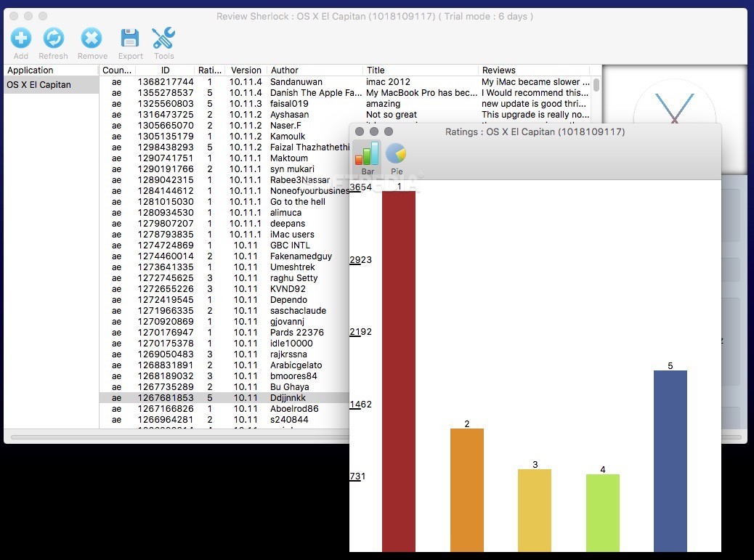The image size is (754, 560).
Task: Click title 'imac 2012'
Action: (x=388, y=82)
